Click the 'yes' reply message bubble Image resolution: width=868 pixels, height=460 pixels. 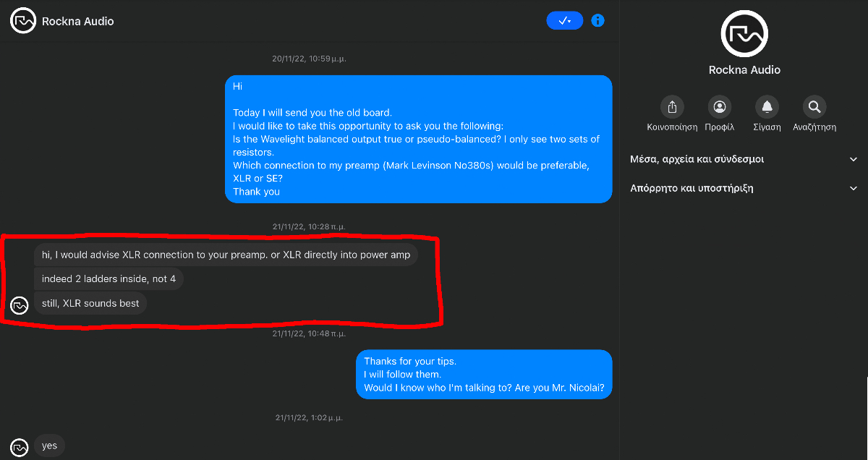click(x=49, y=446)
